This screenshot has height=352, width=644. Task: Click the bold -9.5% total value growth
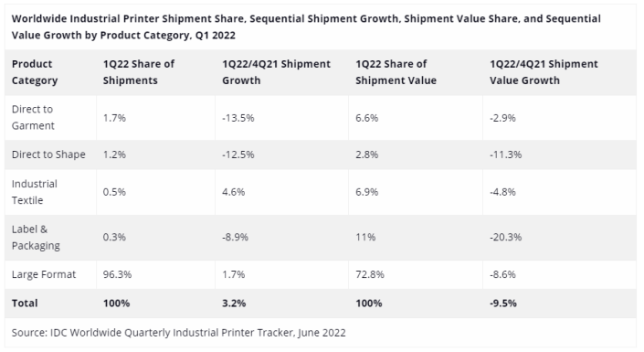coord(503,304)
